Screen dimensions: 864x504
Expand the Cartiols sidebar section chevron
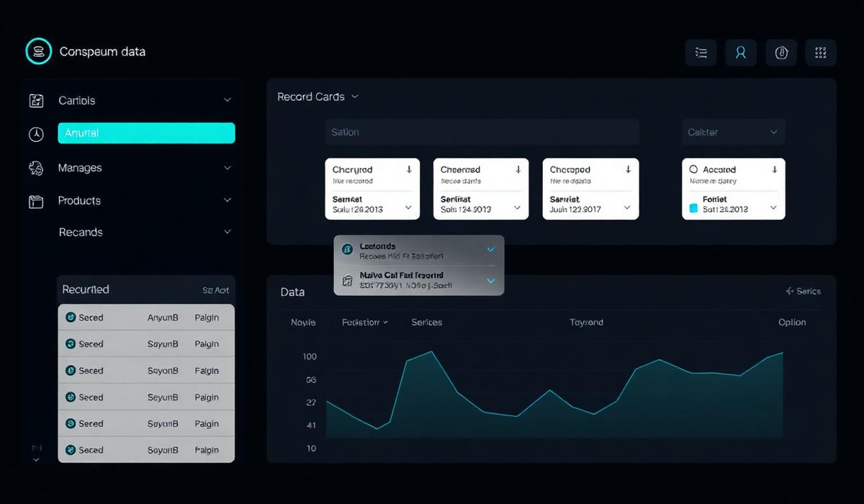click(228, 100)
